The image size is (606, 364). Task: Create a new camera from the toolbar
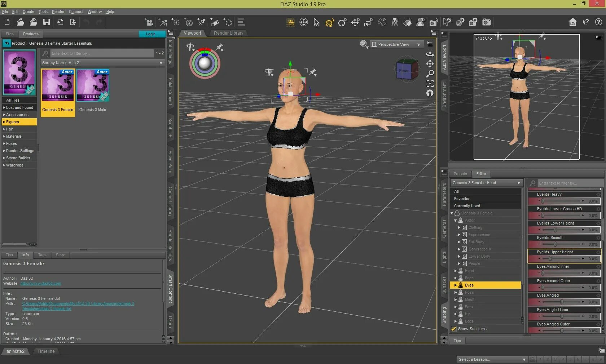coord(149,22)
